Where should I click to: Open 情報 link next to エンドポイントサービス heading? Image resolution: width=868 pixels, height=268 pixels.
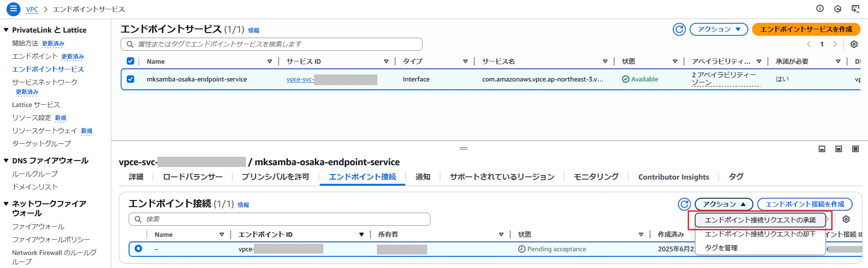[254, 30]
